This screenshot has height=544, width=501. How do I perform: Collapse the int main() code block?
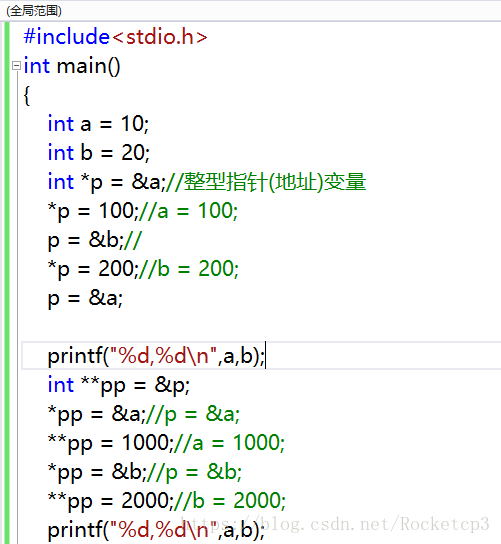click(16, 66)
